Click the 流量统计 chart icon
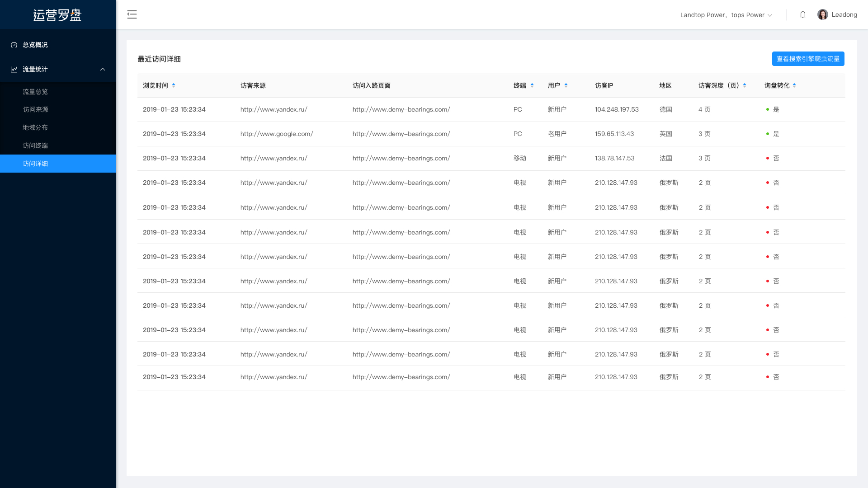Image resolution: width=868 pixels, height=488 pixels. click(x=14, y=69)
